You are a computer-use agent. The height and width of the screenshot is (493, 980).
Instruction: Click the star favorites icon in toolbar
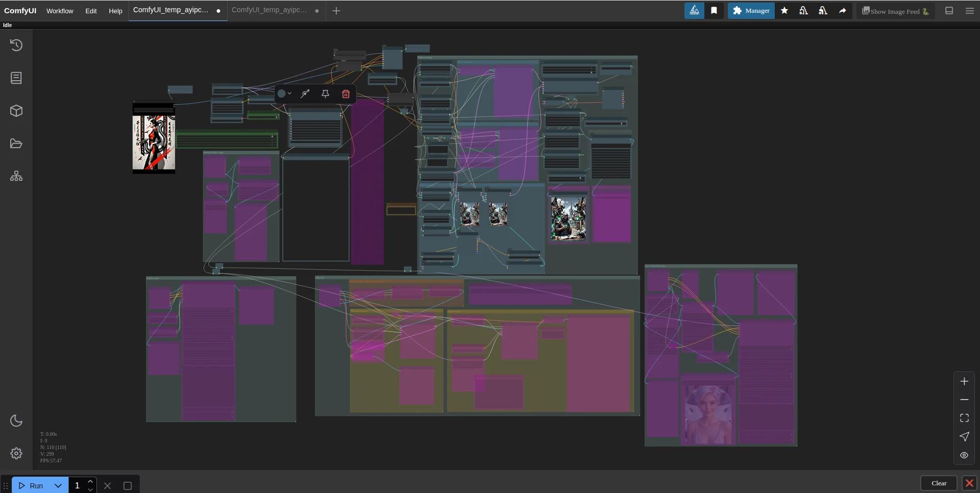click(x=785, y=11)
